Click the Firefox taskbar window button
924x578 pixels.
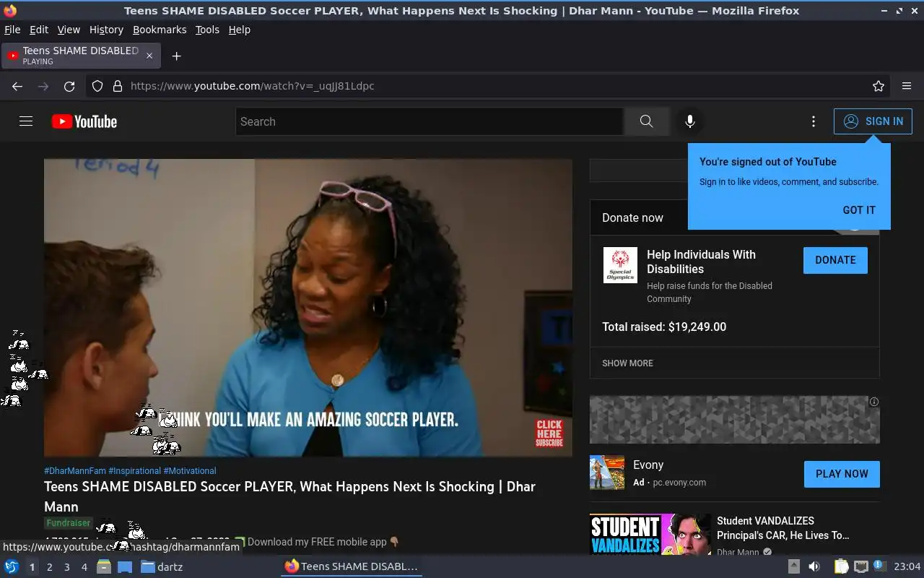pos(352,566)
